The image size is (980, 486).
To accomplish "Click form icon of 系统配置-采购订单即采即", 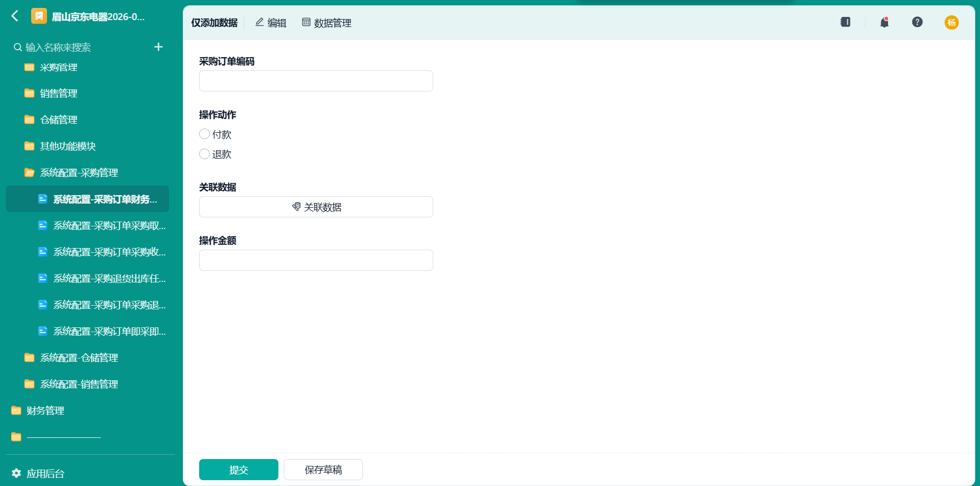I will [43, 331].
